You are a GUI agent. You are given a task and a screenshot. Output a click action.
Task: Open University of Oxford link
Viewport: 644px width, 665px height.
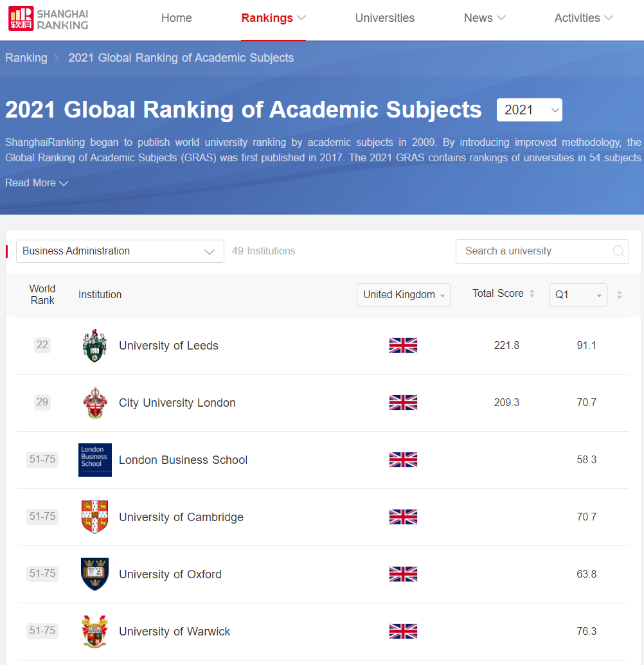tap(170, 574)
